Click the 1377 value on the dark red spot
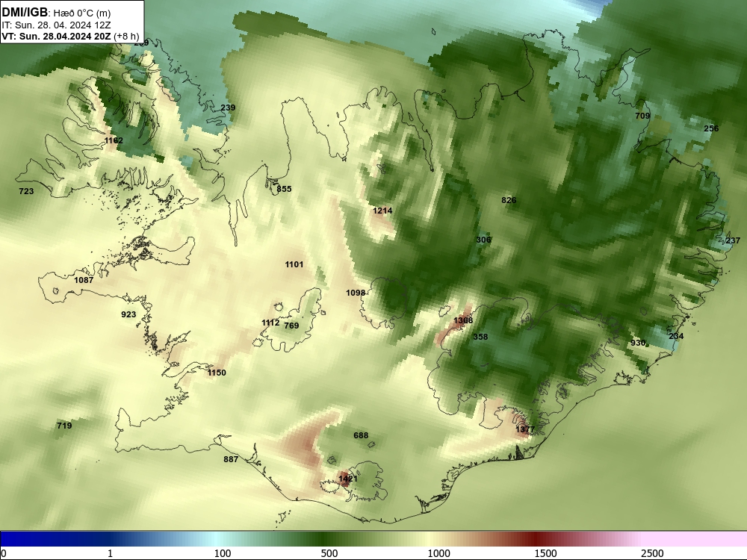747x560 pixels. [x=525, y=429]
